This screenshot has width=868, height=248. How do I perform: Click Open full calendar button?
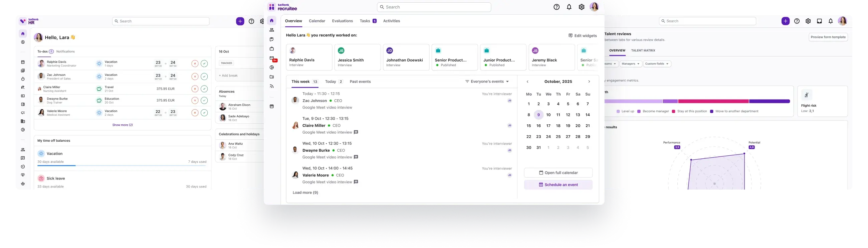click(x=558, y=173)
